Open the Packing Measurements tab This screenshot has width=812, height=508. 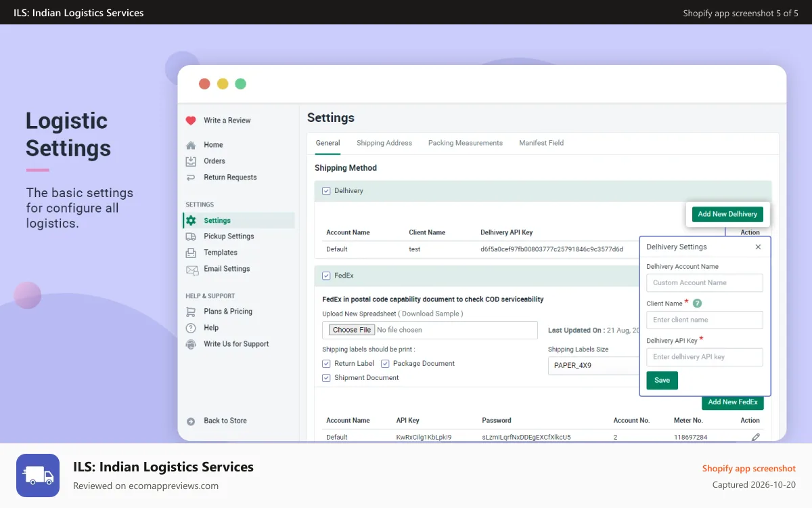coord(466,143)
